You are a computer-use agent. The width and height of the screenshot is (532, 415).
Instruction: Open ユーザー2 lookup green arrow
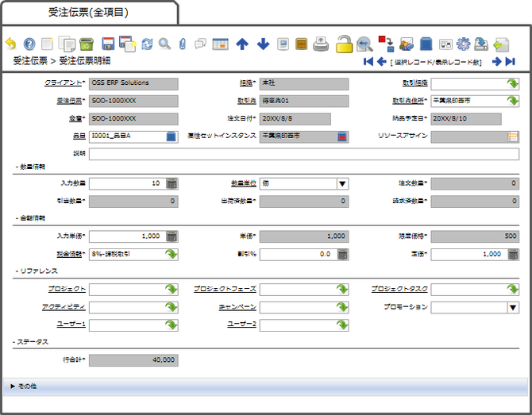pos(342,325)
